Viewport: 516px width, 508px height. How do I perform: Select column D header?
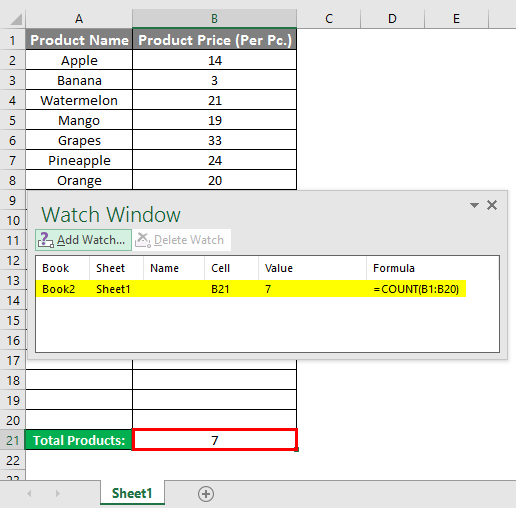tap(392, 19)
